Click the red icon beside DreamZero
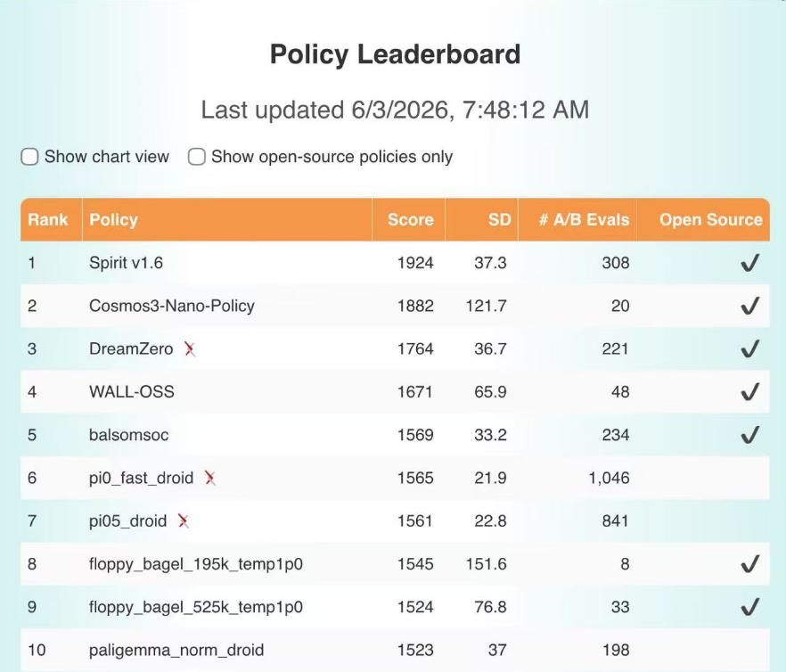Image resolution: width=786 pixels, height=672 pixels. pos(190,348)
